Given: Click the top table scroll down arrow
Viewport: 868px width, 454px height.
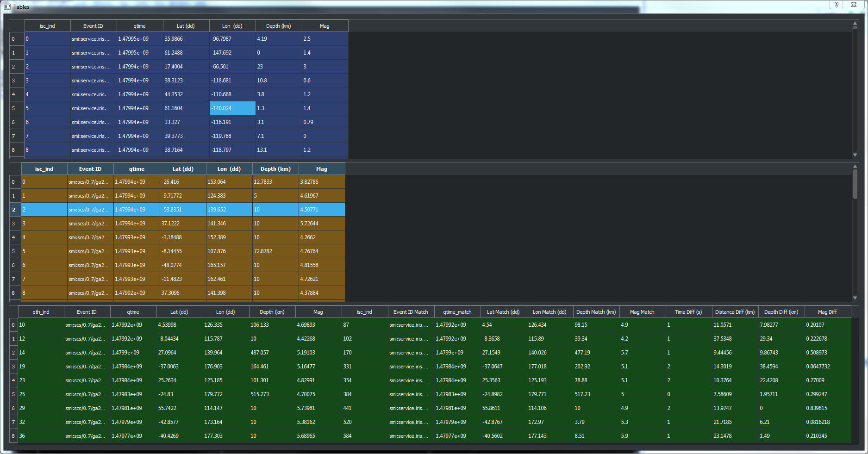Looking at the screenshot, I should (855, 155).
